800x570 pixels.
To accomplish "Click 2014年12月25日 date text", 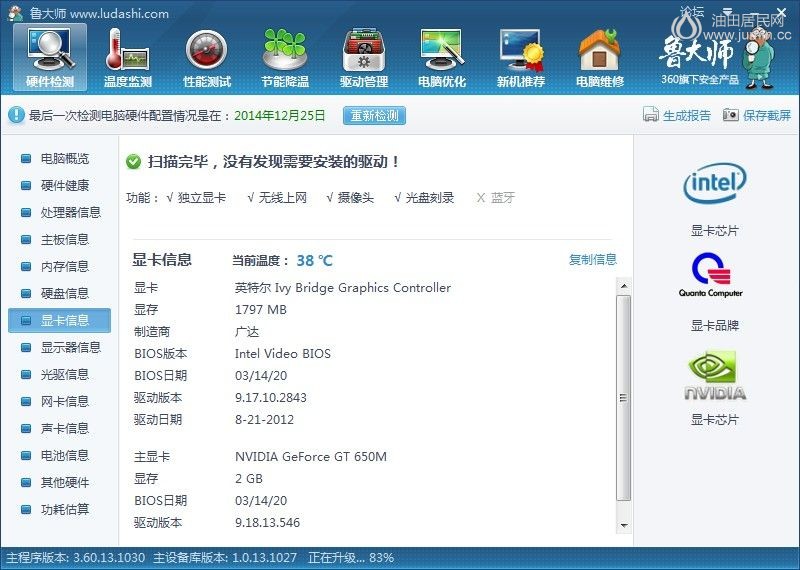I will point(280,115).
